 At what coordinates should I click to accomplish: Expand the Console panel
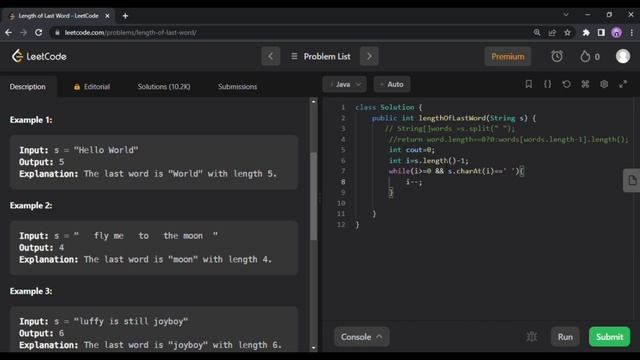(x=362, y=337)
